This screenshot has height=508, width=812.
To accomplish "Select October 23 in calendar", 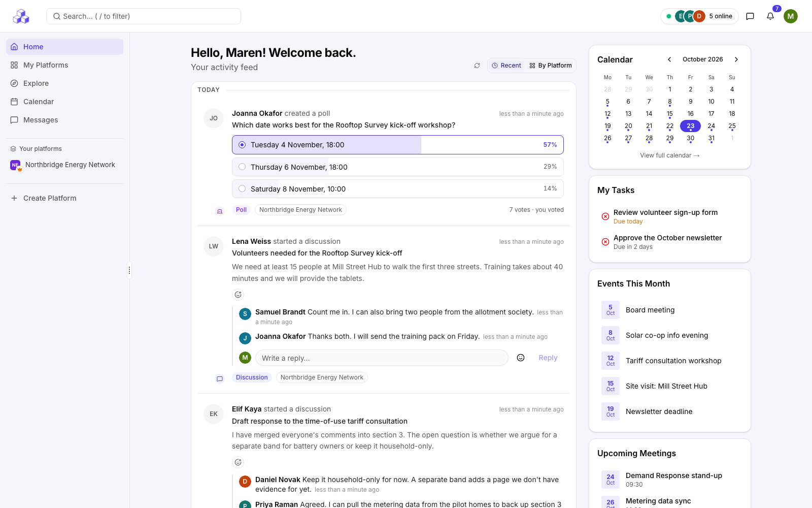I will click(690, 126).
